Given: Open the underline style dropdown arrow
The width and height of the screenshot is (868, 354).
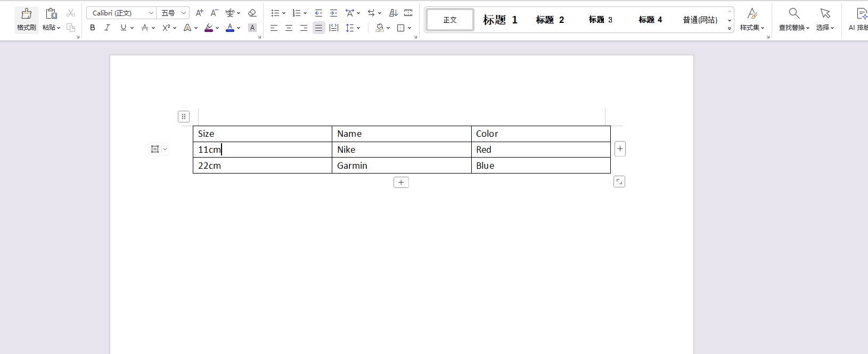Looking at the screenshot, I should (x=132, y=28).
